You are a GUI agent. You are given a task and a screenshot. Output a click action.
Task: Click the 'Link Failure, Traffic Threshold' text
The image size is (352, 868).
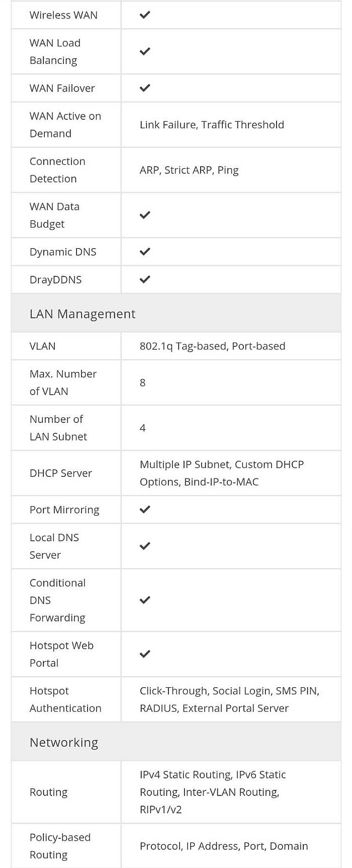click(x=212, y=124)
